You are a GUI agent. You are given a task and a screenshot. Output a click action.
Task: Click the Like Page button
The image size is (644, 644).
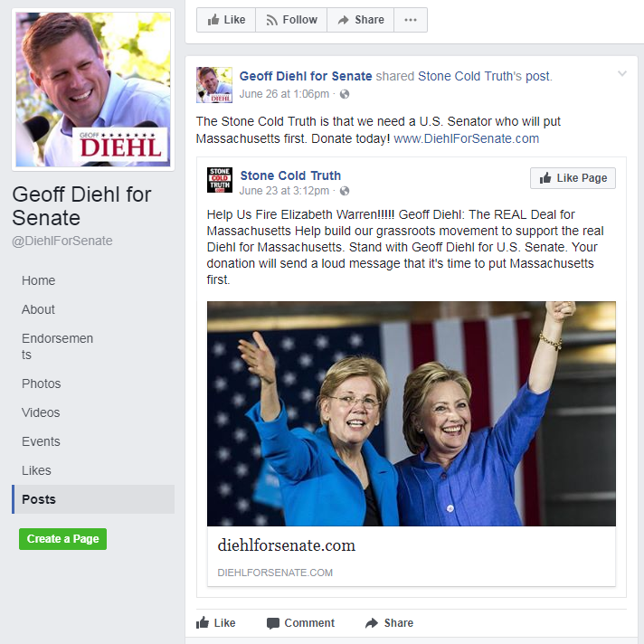pos(573,178)
